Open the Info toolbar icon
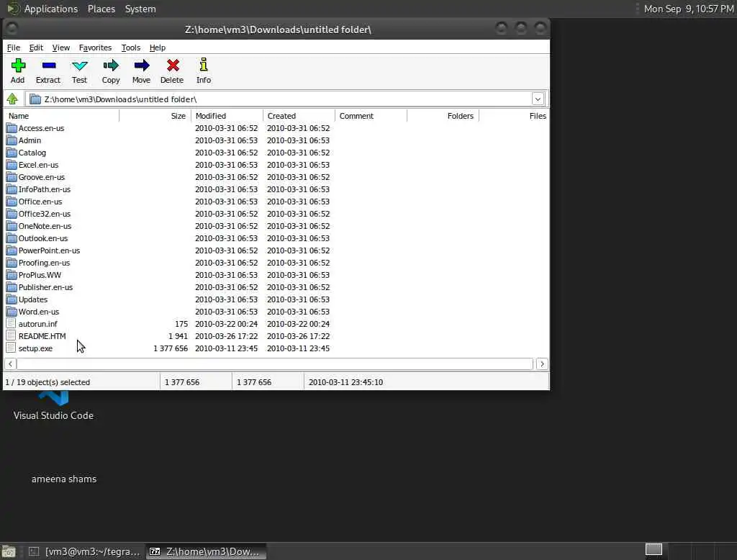The height and width of the screenshot is (560, 737). tap(204, 65)
